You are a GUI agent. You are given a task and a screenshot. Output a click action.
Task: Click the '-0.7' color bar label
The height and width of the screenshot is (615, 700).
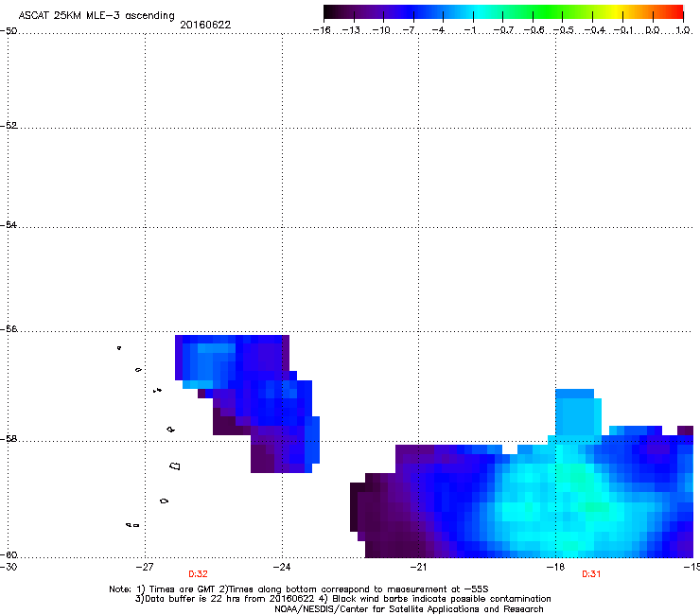[503, 30]
